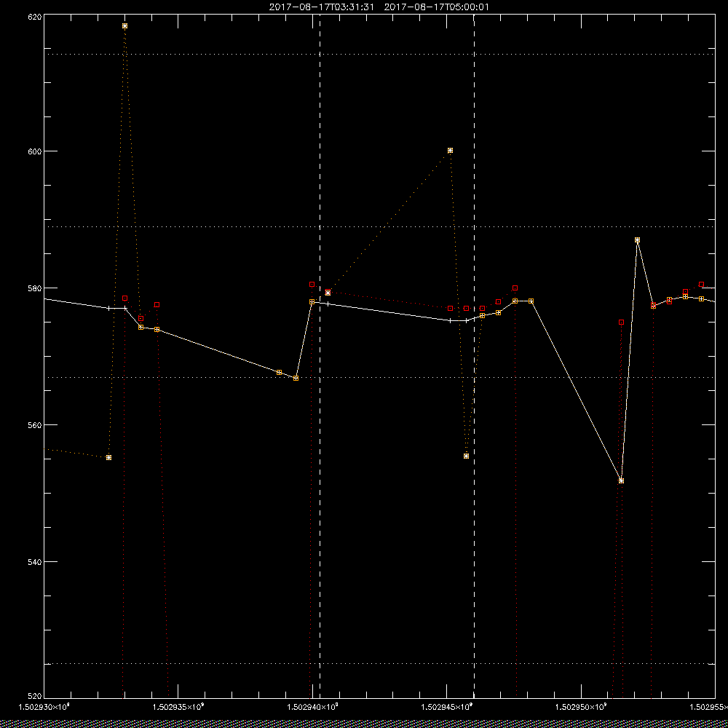Click the 1.502950×10⁹ x-axis label
The width and height of the screenshot is (728, 728).
(581, 707)
